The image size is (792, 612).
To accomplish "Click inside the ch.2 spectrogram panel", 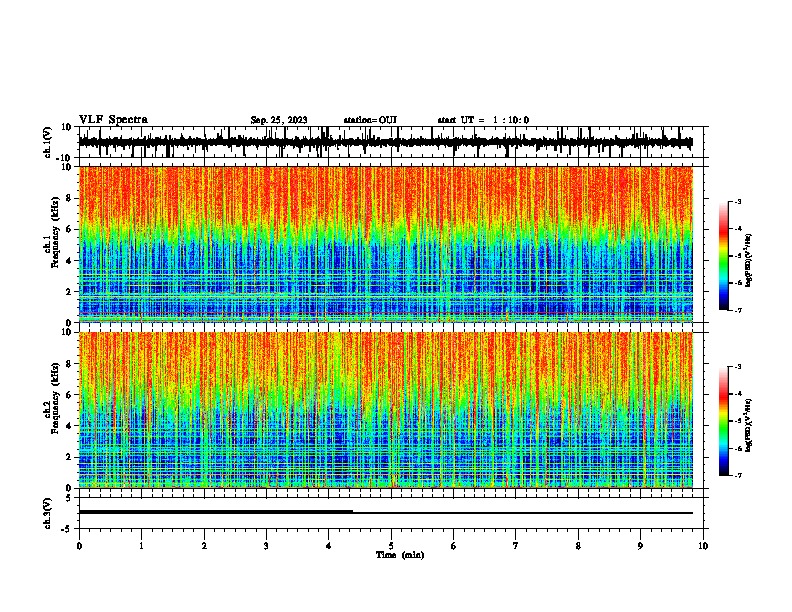I will point(385,410).
